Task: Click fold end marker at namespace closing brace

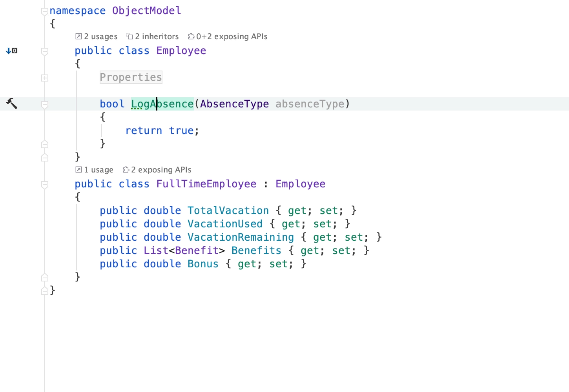Action: (45, 290)
